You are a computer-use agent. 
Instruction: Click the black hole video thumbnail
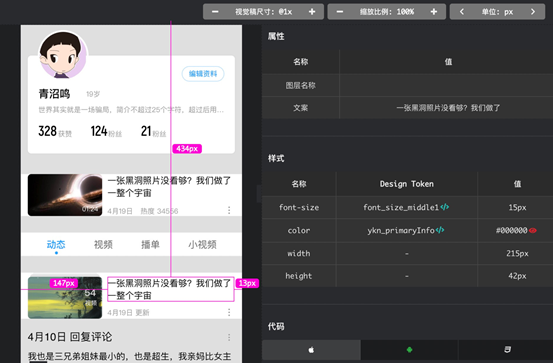click(65, 195)
